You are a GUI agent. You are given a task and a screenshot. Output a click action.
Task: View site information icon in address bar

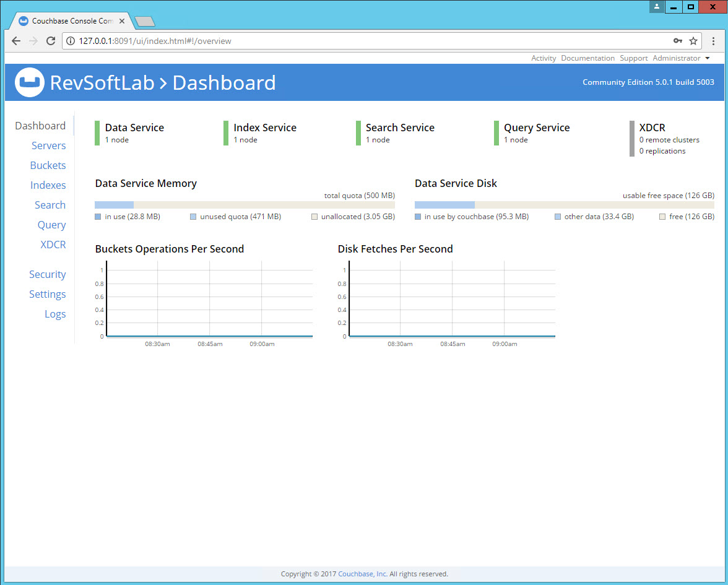[70, 41]
